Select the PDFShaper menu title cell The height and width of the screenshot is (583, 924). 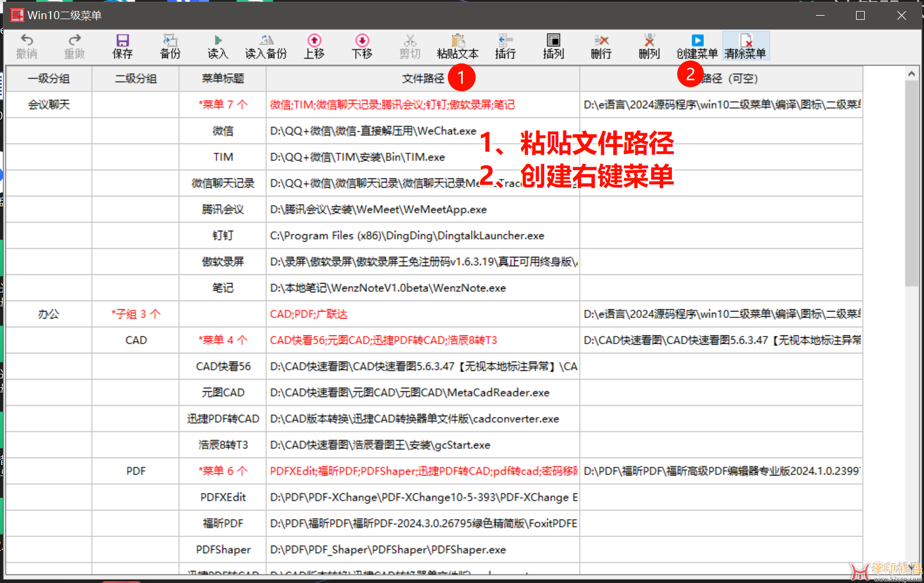click(223, 549)
